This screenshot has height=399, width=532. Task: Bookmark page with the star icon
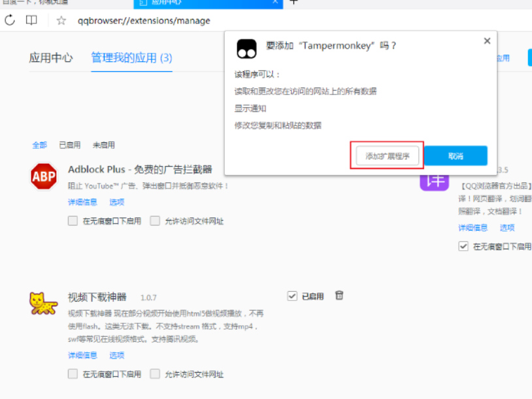[61, 21]
